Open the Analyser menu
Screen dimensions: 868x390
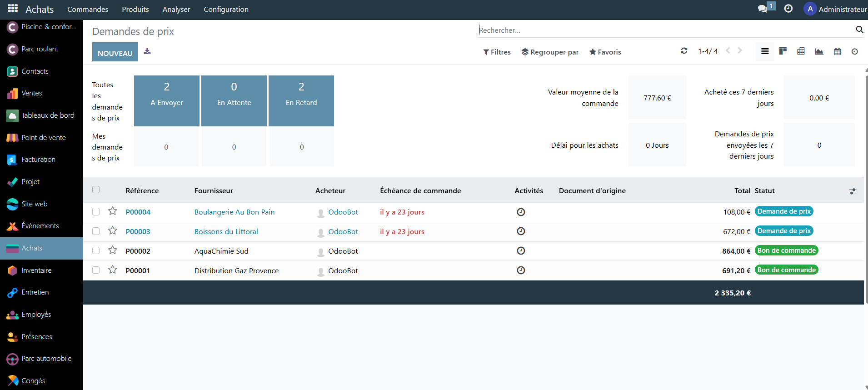(176, 9)
